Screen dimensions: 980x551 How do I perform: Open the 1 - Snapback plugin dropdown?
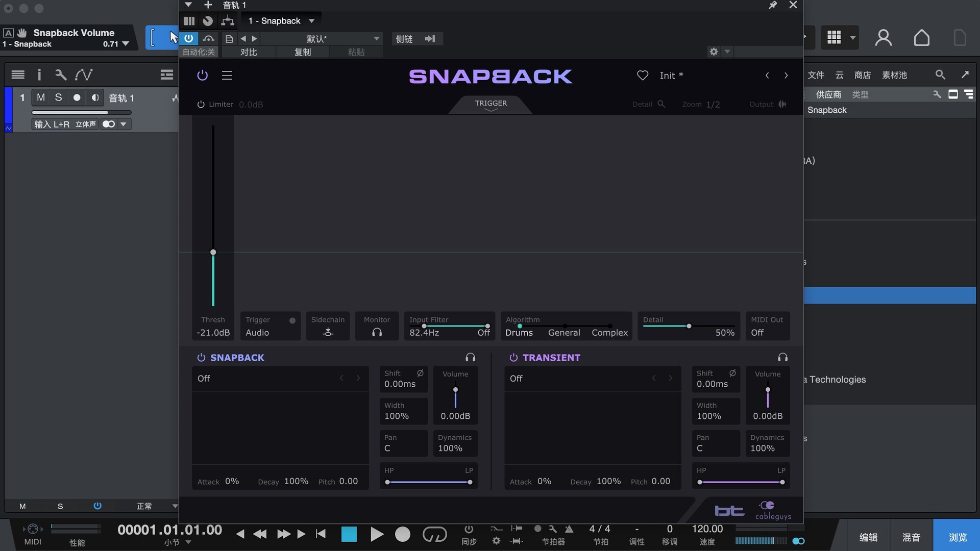pos(311,21)
